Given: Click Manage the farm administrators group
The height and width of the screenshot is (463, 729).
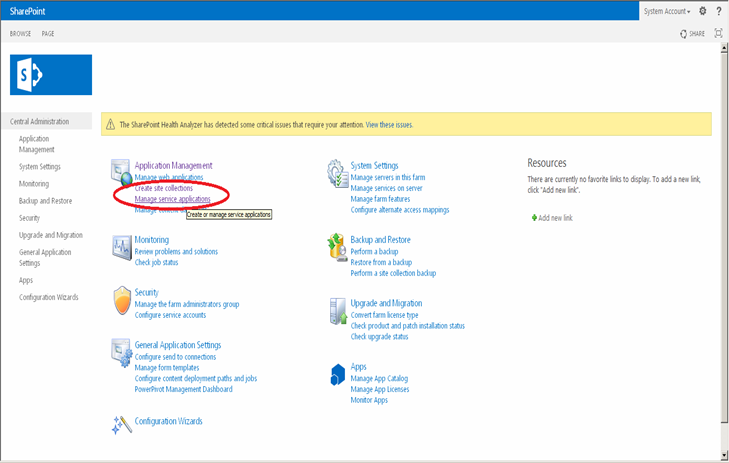Looking at the screenshot, I should (187, 304).
